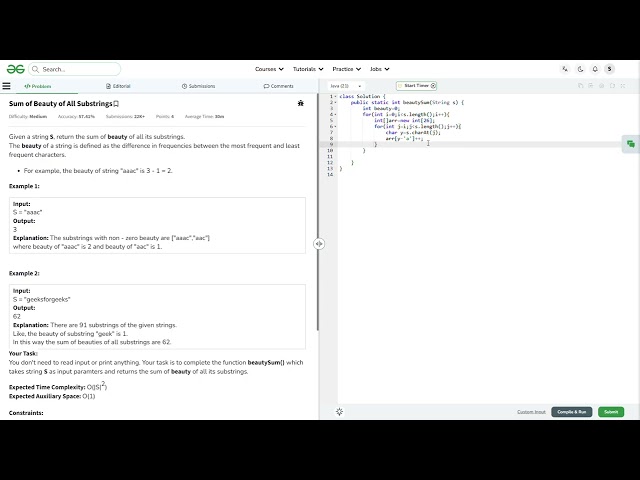
Task: Click code line 8 'arr[y-'a']++;'
Action: 404,138
